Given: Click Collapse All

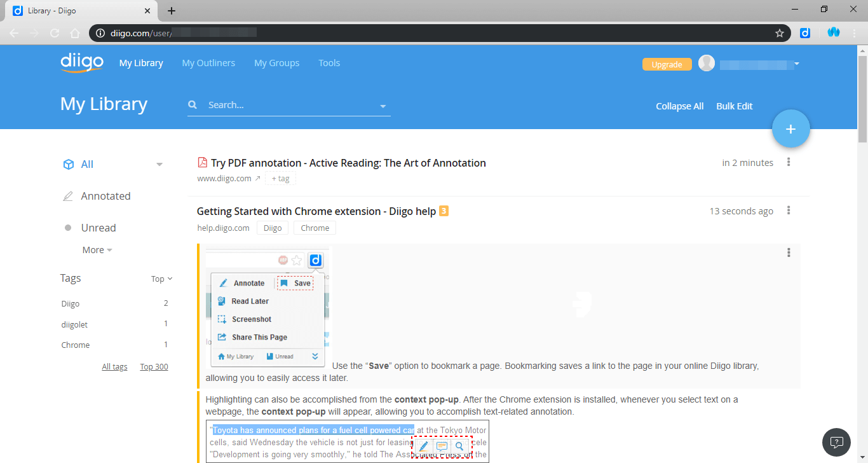Looking at the screenshot, I should point(679,106).
